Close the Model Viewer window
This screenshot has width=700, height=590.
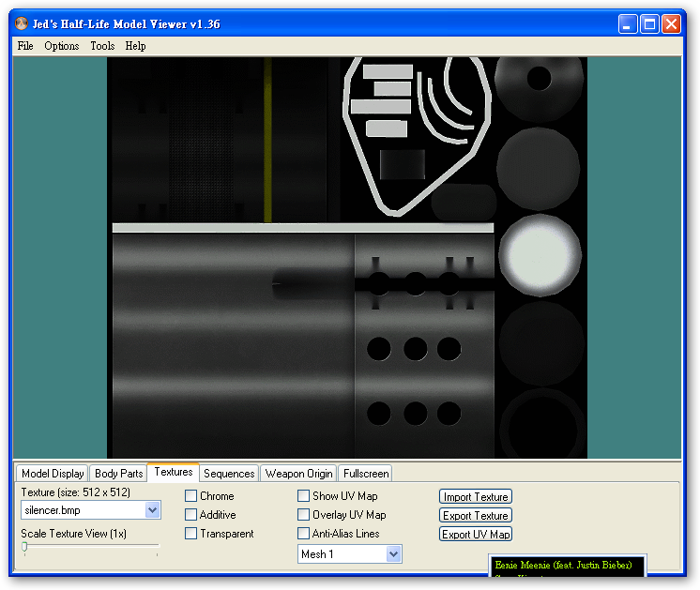(x=671, y=24)
